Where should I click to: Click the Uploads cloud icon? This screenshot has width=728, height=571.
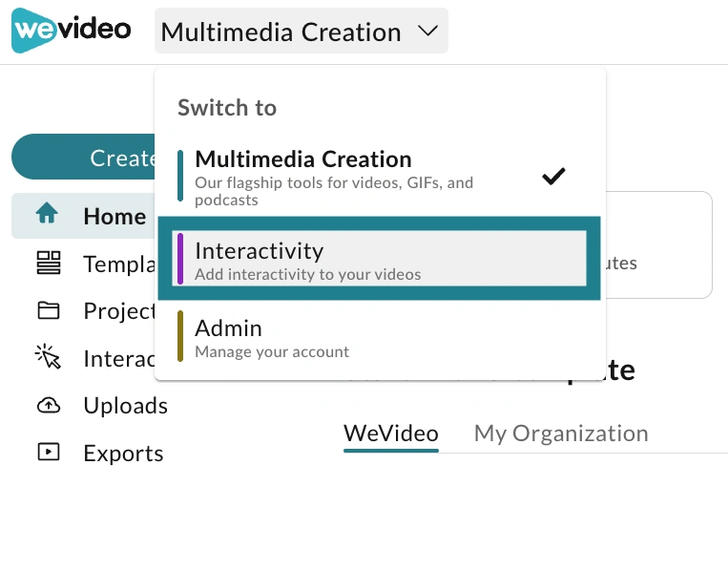coord(49,405)
